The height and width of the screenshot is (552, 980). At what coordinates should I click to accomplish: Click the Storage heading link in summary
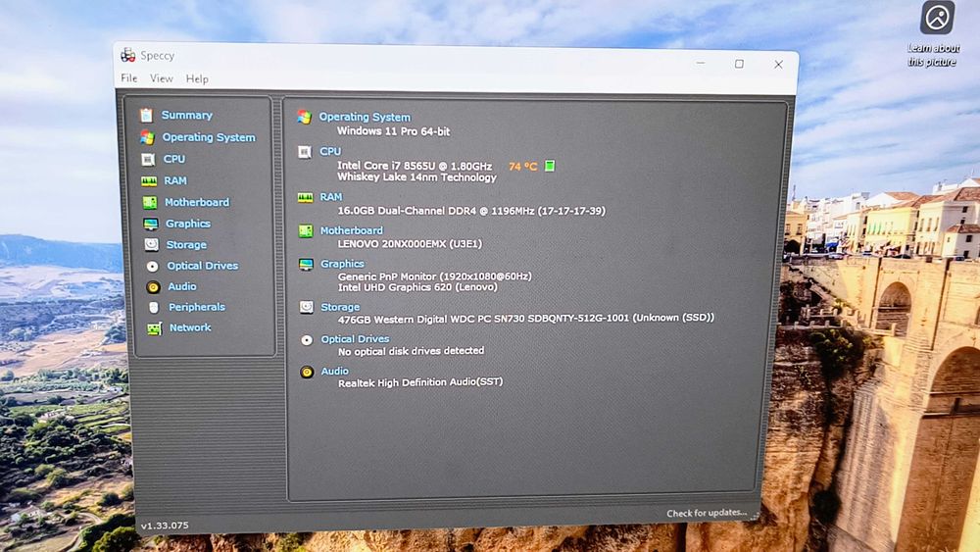[x=340, y=307]
